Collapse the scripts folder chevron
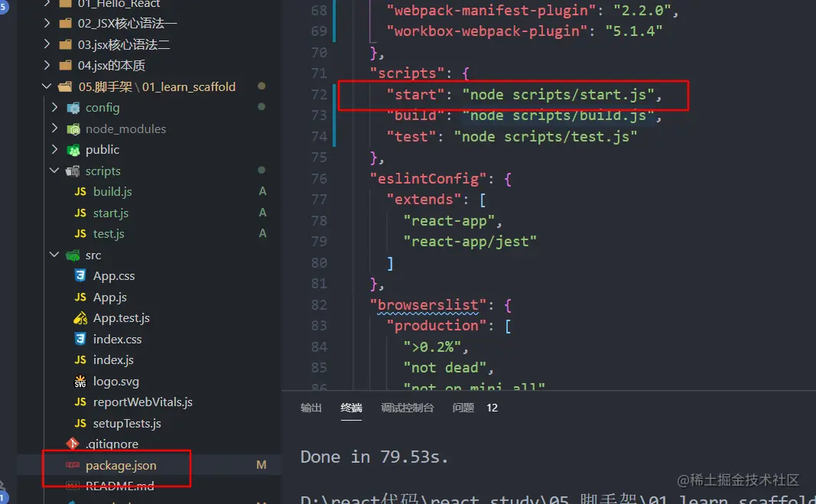This screenshot has height=504, width=816. click(54, 171)
